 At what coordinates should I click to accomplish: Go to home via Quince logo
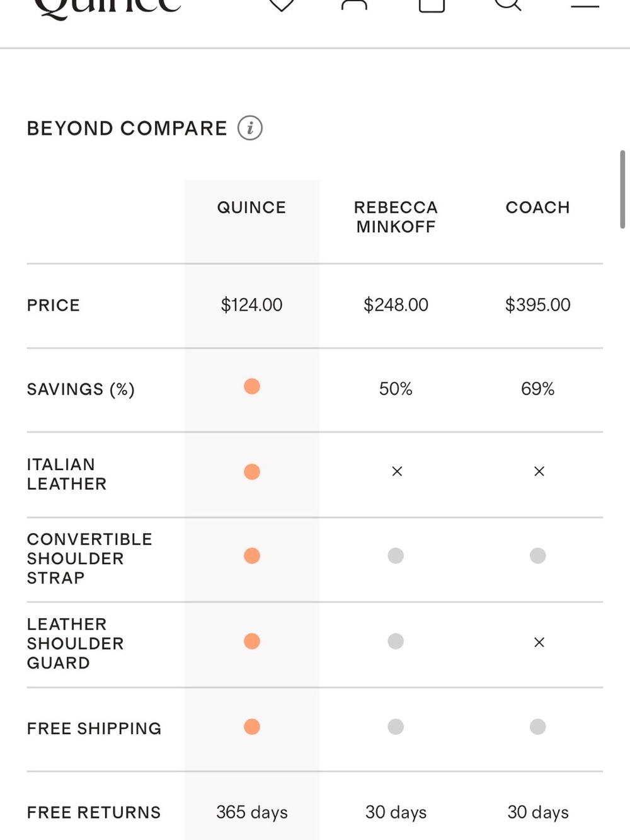(107, 8)
